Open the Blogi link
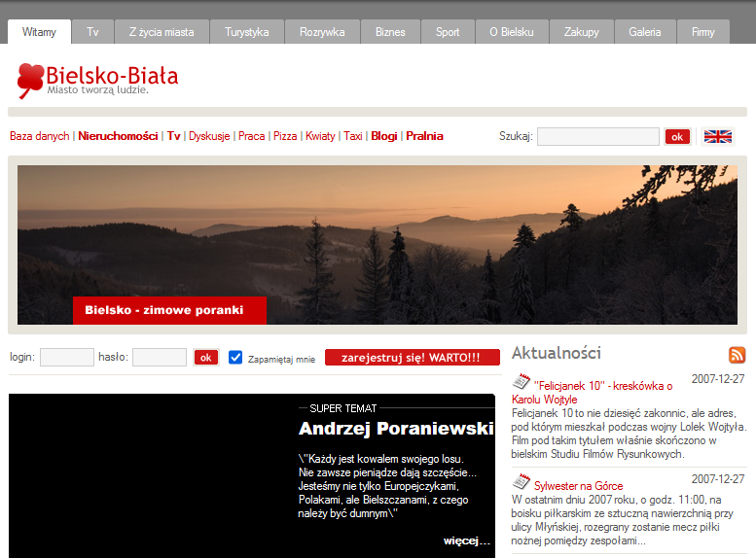The width and height of the screenshot is (756, 558). (x=384, y=136)
